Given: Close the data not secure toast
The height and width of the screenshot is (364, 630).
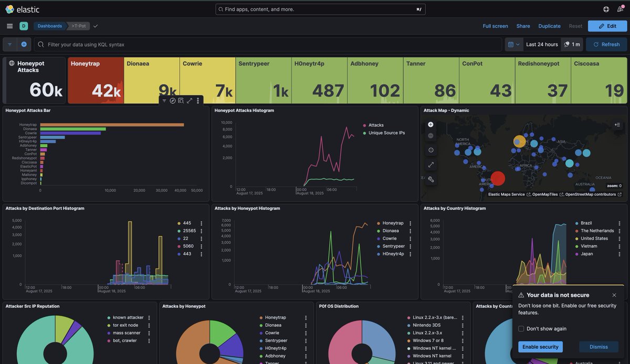Looking at the screenshot, I should pyautogui.click(x=614, y=295).
